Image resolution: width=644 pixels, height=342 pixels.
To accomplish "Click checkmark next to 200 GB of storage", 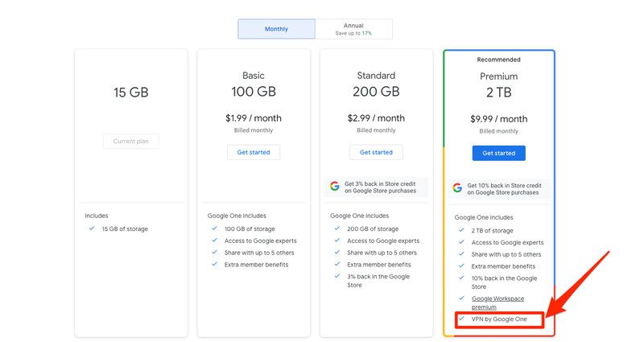I will [337, 229].
